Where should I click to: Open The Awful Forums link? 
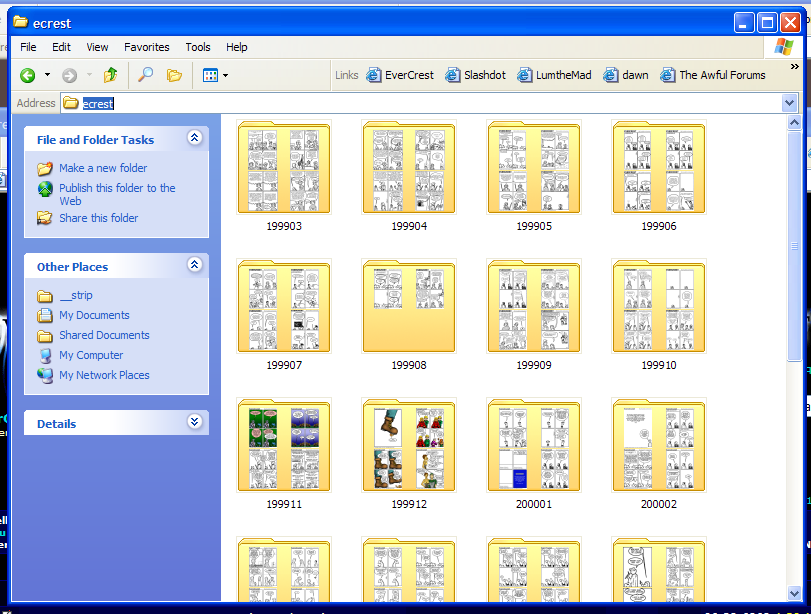713,75
